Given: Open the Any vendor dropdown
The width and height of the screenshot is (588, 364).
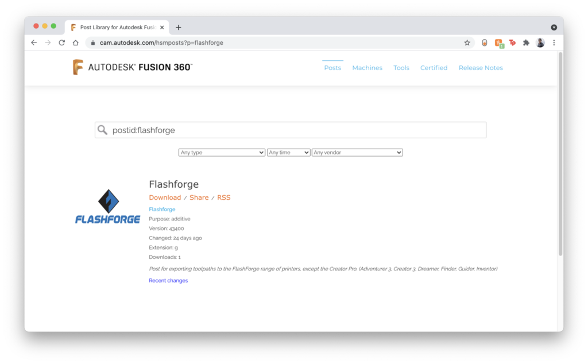Looking at the screenshot, I should tap(357, 152).
